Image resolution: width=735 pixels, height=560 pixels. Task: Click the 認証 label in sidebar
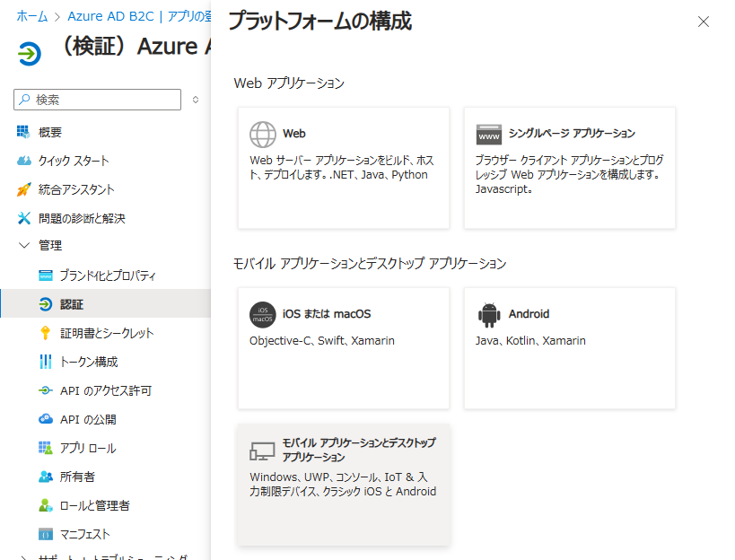coord(72,304)
